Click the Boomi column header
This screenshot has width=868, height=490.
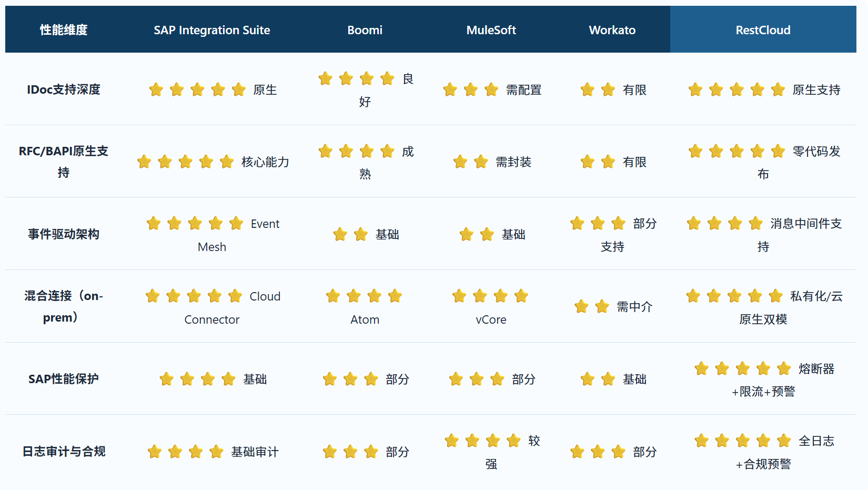click(365, 30)
